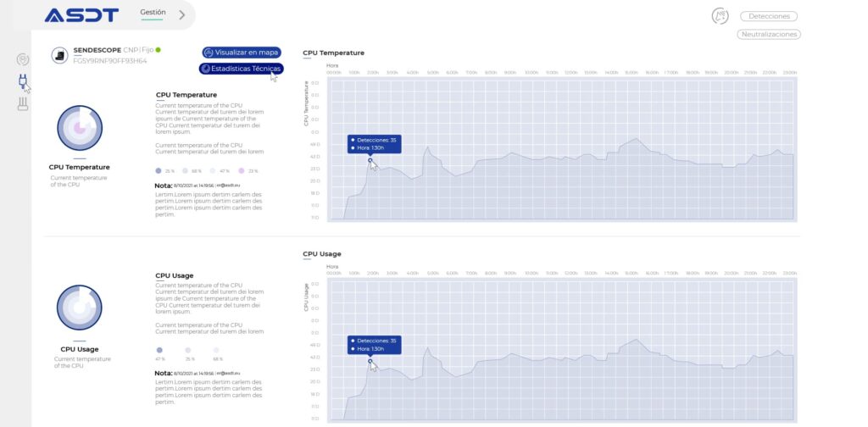Click the CPU Usage donut chart
Screen dimensions: 868x427
click(x=80, y=308)
